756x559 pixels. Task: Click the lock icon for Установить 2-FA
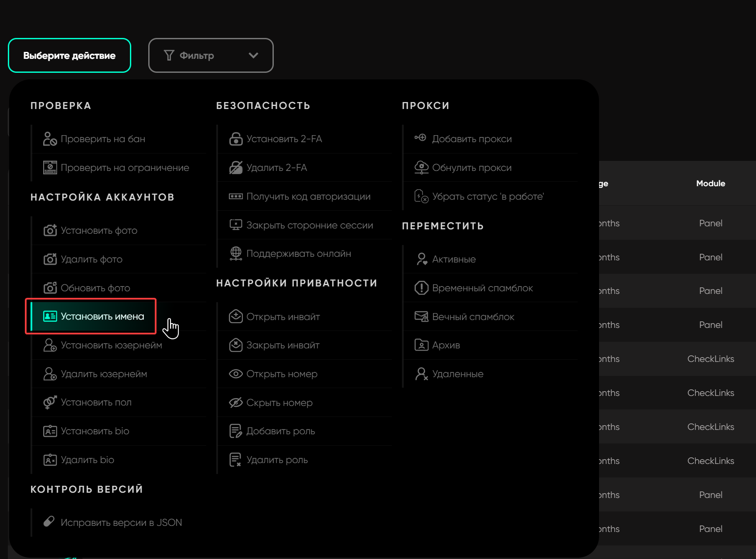[235, 139]
